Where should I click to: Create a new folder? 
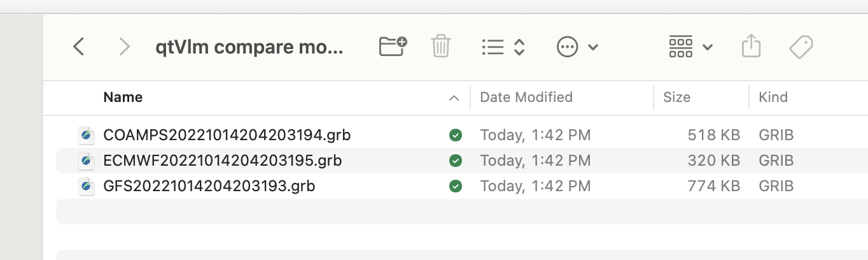[x=393, y=47]
